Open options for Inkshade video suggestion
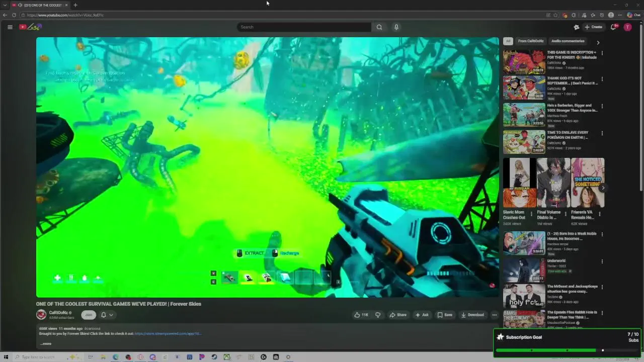The image size is (644, 362). 602,53
